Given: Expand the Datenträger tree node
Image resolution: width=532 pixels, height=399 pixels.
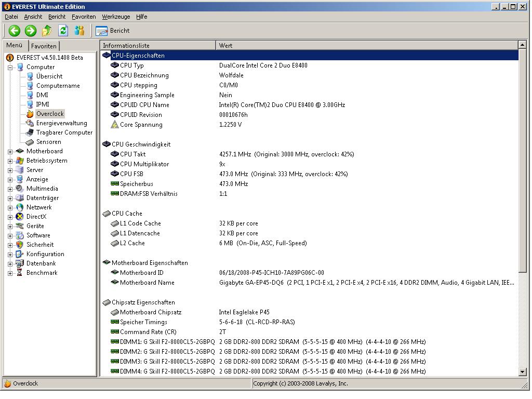Looking at the screenshot, I should point(10,198).
